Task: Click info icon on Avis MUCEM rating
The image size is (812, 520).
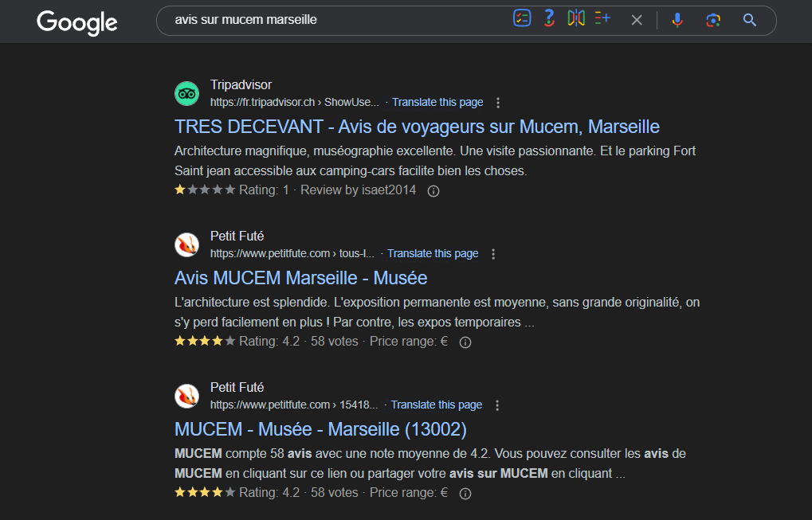Action: point(466,342)
